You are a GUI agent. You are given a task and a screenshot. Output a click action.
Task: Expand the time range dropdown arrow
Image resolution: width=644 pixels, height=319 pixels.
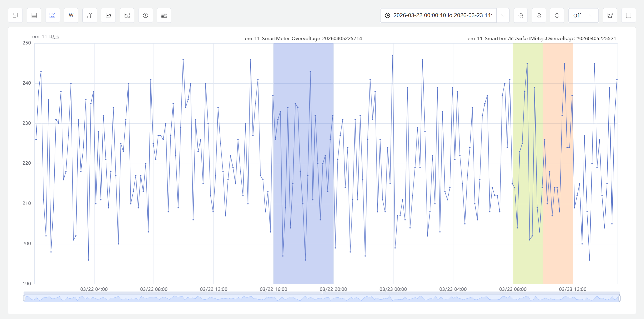point(503,15)
